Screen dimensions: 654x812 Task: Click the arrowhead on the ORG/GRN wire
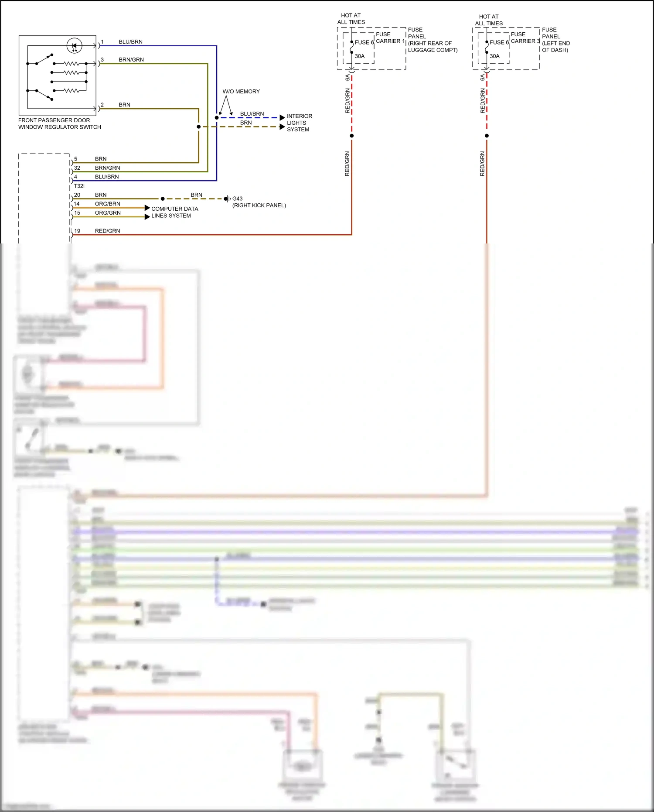click(147, 217)
